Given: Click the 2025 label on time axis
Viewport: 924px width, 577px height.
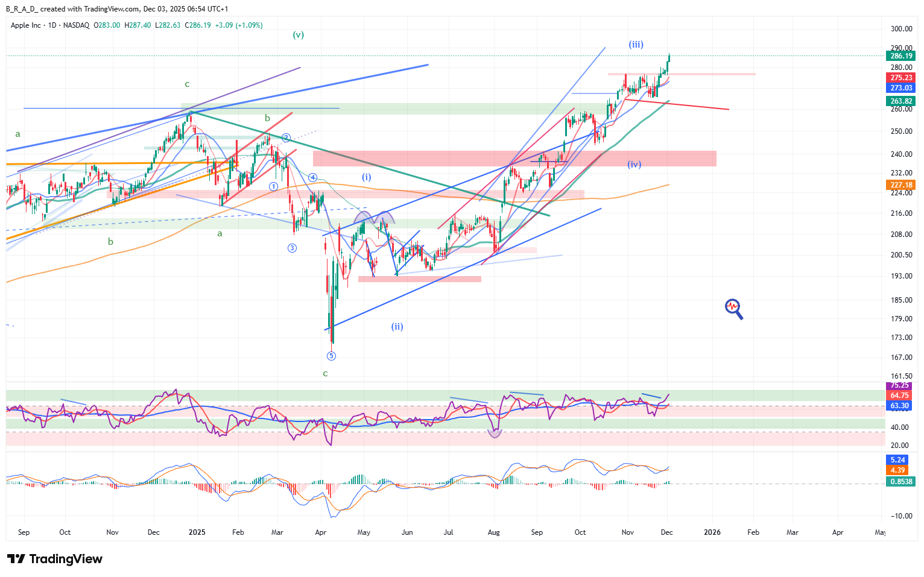Looking at the screenshot, I should point(197,532).
